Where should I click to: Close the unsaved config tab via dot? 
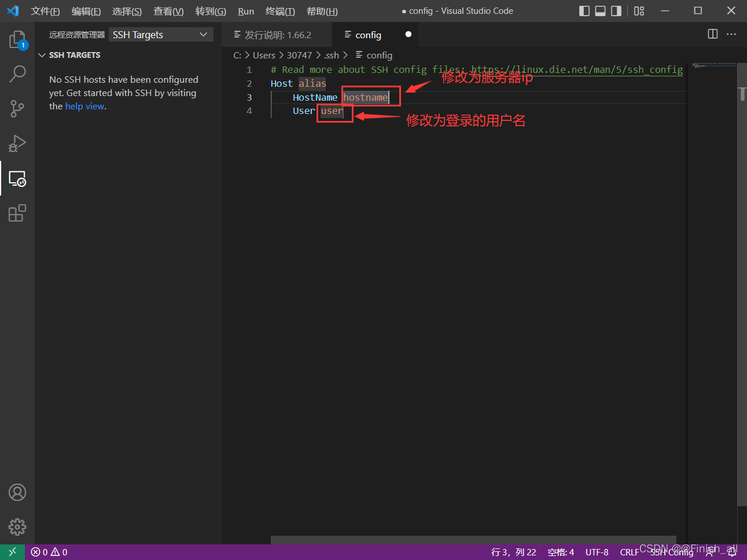tap(409, 34)
